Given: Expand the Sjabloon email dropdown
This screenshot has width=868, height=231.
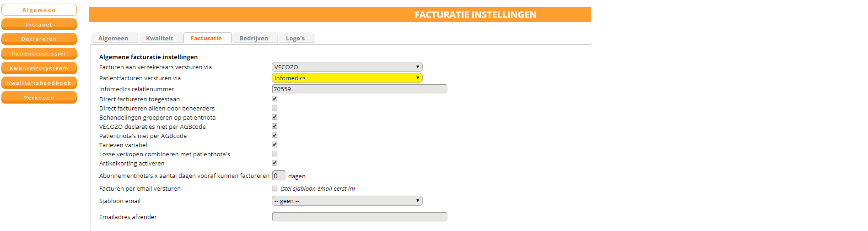Looking at the screenshot, I should point(347,201).
